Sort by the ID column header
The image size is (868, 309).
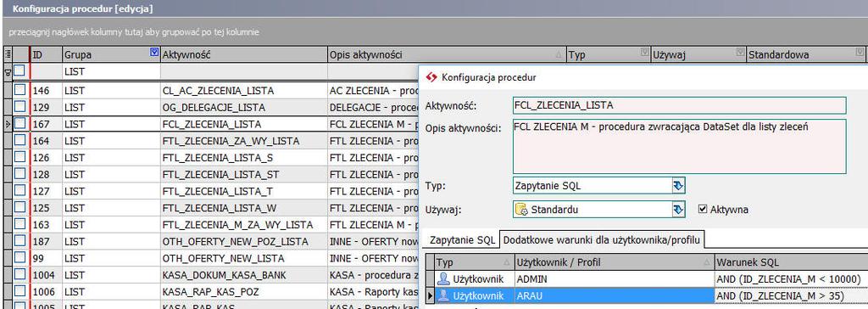[46, 54]
